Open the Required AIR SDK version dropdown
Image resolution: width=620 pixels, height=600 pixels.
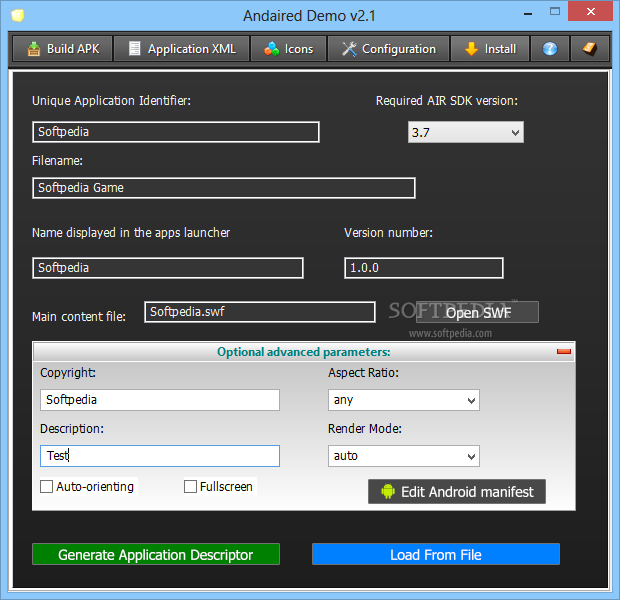coord(465,132)
